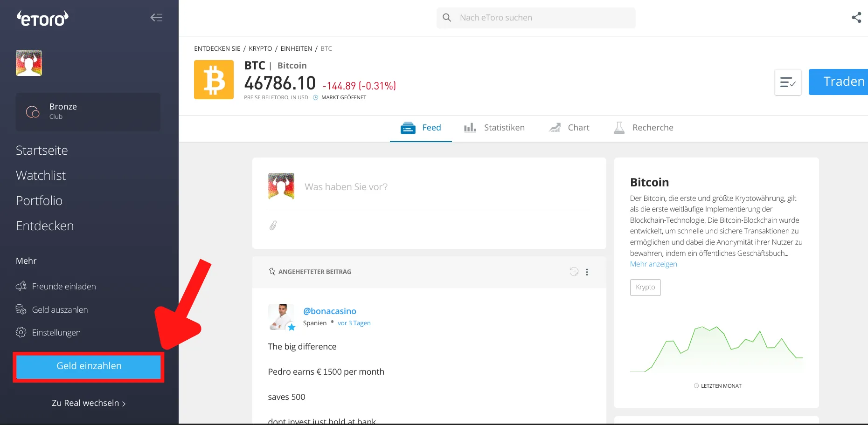This screenshot has height=425, width=868.
Task: Click the pin icon of pinned post
Action: click(x=272, y=271)
